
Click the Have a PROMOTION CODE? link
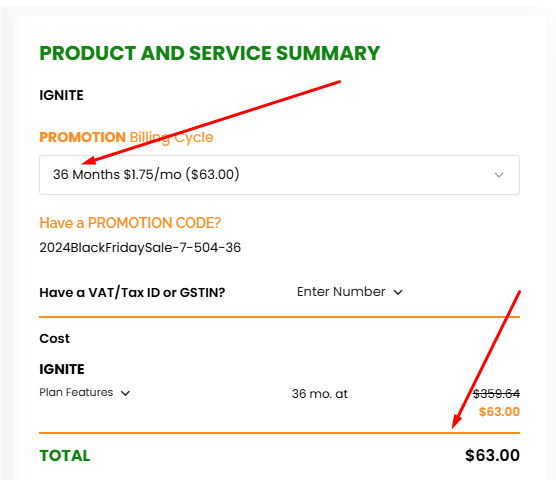130,223
